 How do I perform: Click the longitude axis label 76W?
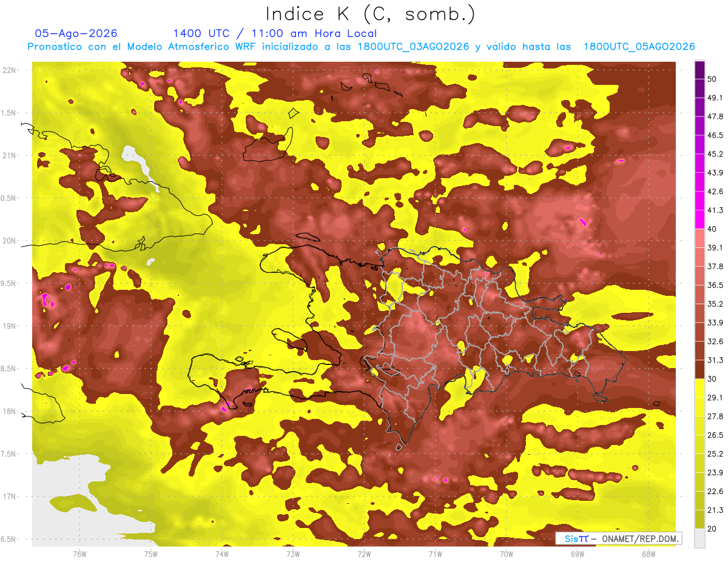(79, 554)
